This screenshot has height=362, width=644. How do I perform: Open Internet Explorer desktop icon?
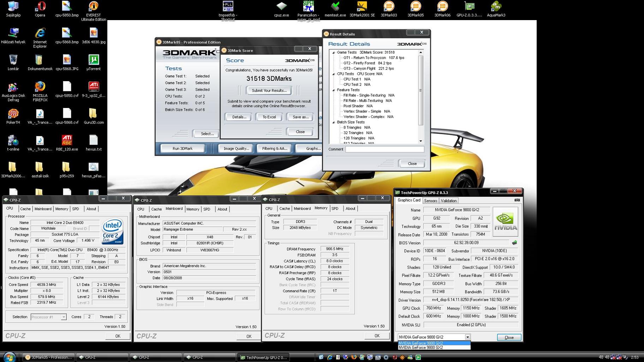(x=40, y=37)
